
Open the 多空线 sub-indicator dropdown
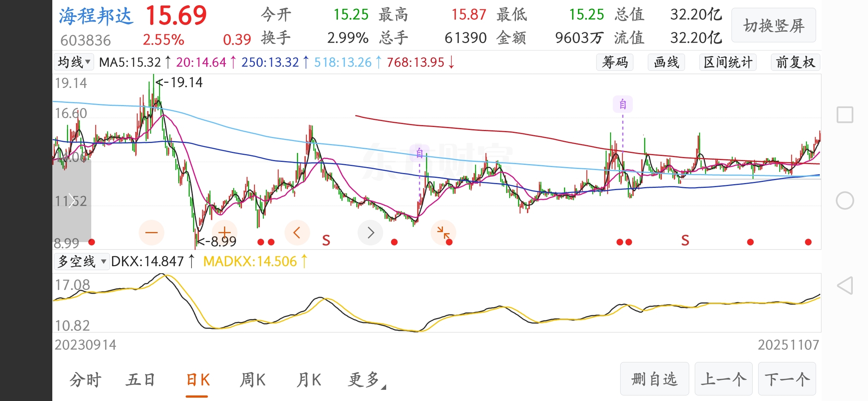pyautogui.click(x=82, y=261)
